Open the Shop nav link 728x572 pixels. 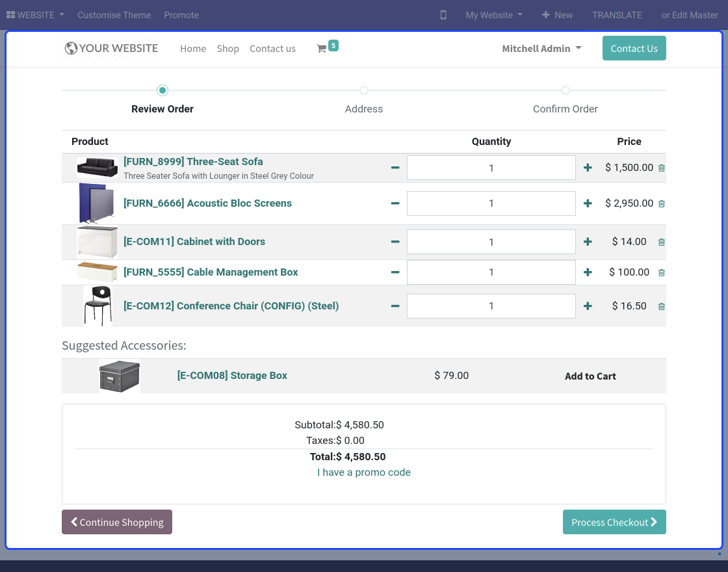[x=228, y=49]
